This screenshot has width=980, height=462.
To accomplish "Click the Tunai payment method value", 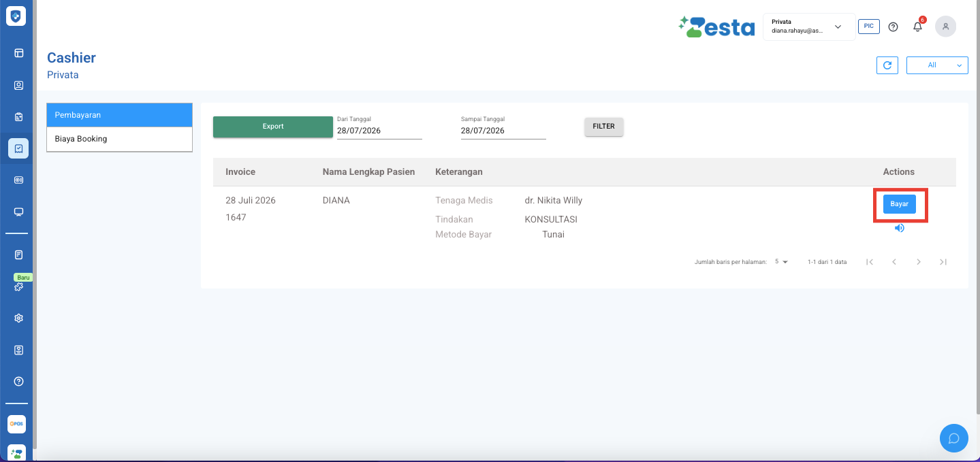I will 554,235.
